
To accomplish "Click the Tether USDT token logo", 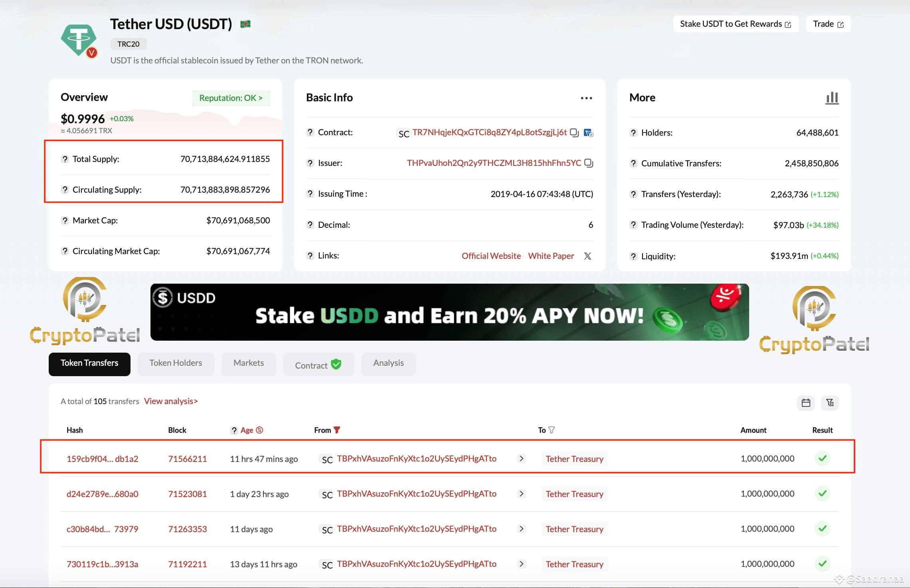I will 79,40.
